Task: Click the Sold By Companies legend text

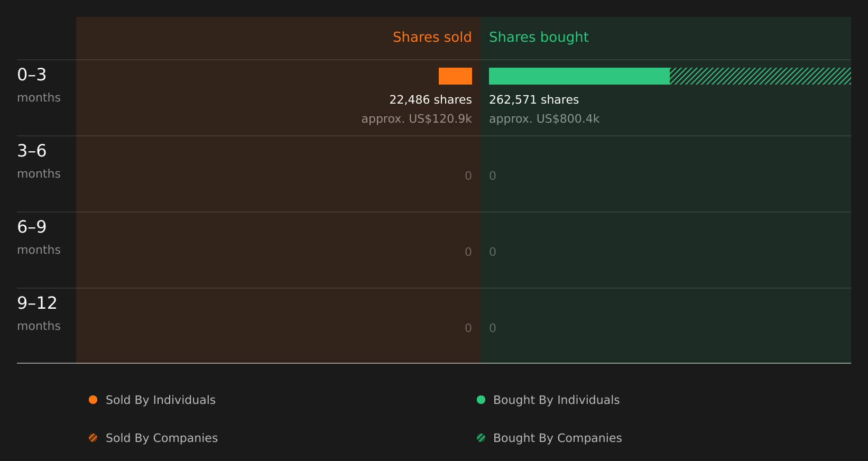Action: click(162, 438)
